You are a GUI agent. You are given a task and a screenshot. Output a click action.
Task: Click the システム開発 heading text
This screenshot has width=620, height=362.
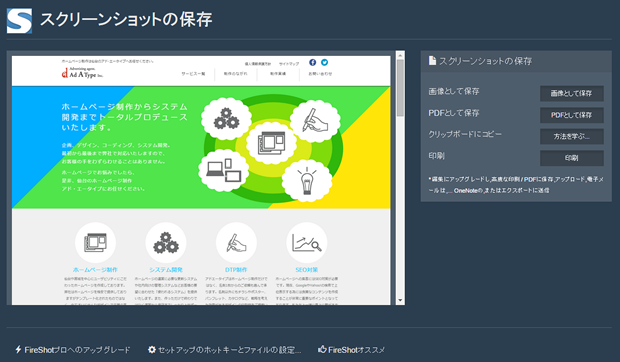tap(166, 270)
